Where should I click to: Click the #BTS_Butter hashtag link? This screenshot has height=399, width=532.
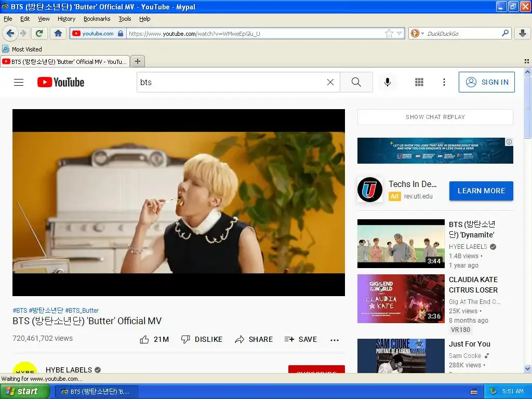82,311
